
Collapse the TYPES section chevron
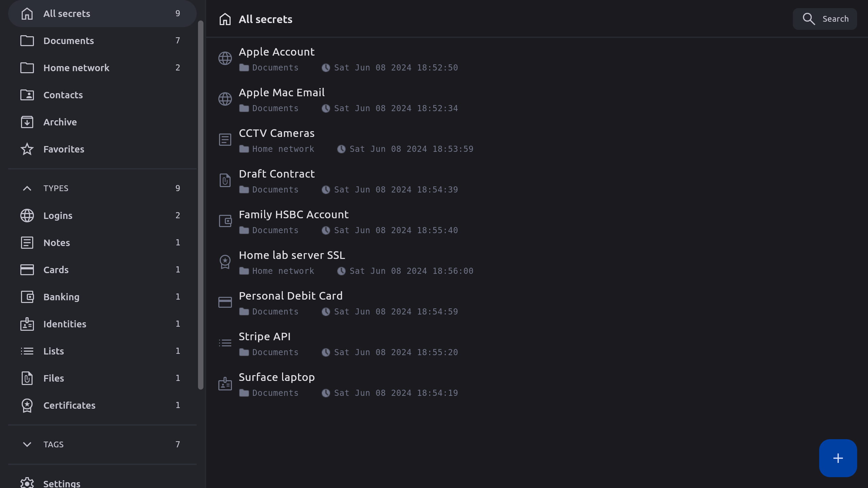pyautogui.click(x=27, y=188)
